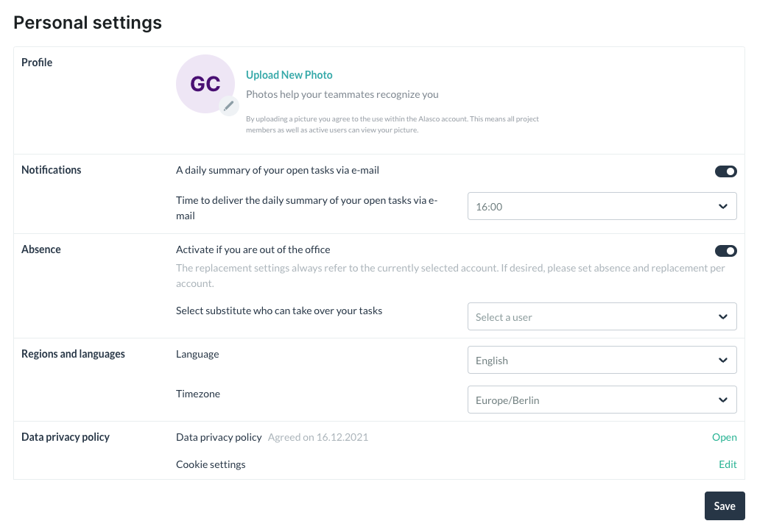Click the pencil edit icon on avatar
This screenshot has width=757, height=532.
pyautogui.click(x=229, y=106)
